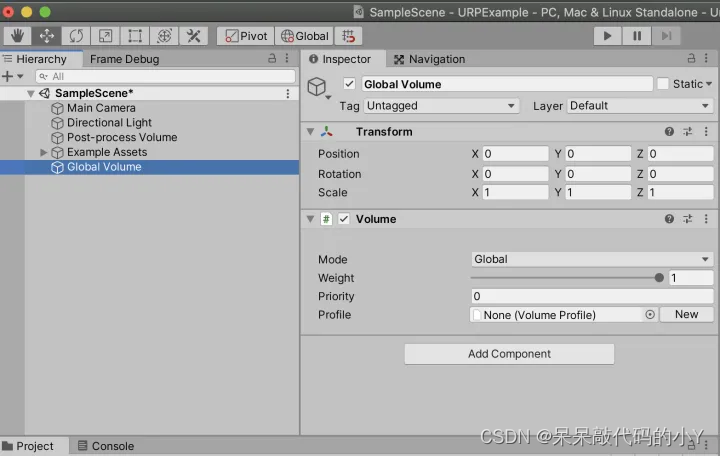Screen dimensions: 720x456
Task: Toggle the grid snapping icon
Action: [349, 36]
